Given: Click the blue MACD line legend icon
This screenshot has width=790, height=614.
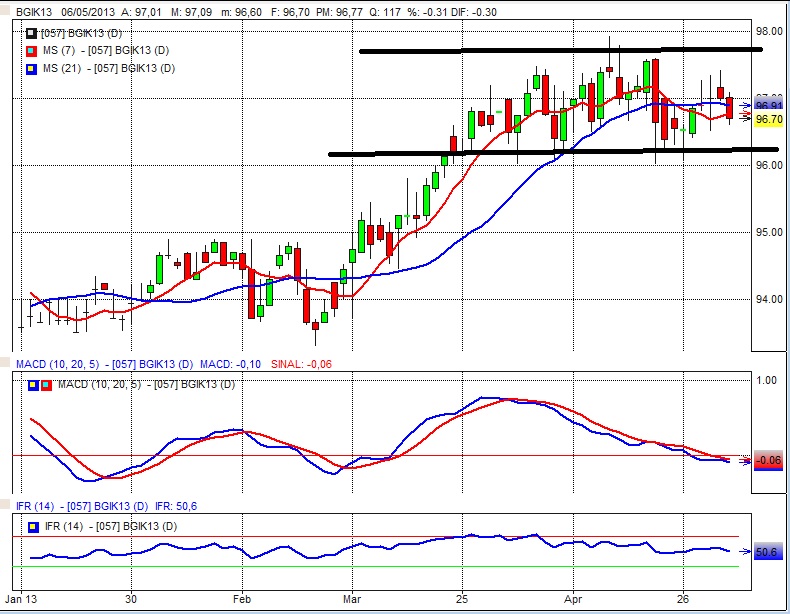Looking at the screenshot, I should coord(33,385).
